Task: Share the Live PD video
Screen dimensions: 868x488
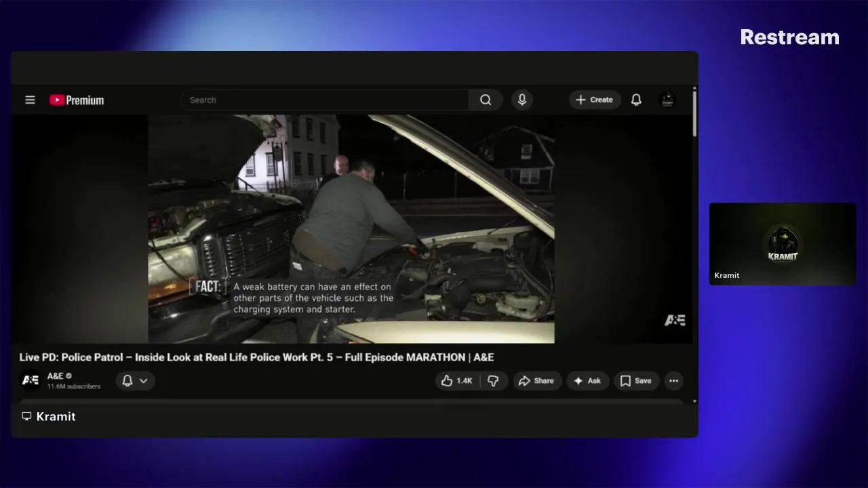Action: (536, 381)
